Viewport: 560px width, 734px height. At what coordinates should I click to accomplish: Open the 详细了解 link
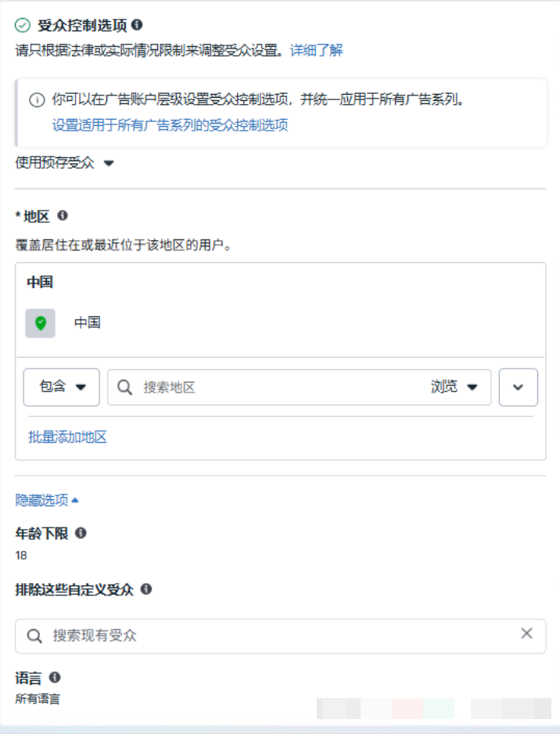tap(316, 50)
